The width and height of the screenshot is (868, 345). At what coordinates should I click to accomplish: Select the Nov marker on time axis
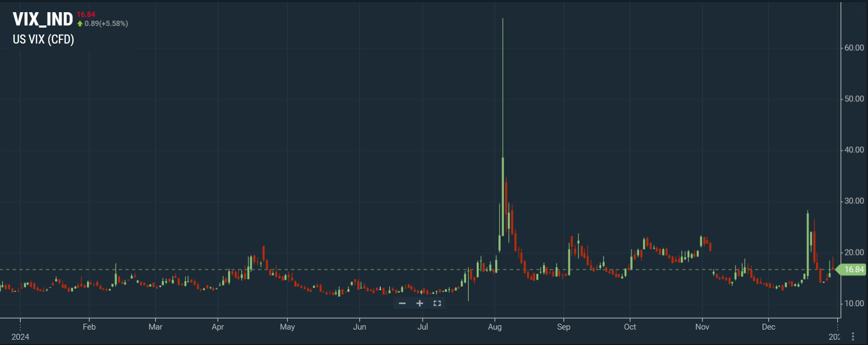pyautogui.click(x=702, y=327)
